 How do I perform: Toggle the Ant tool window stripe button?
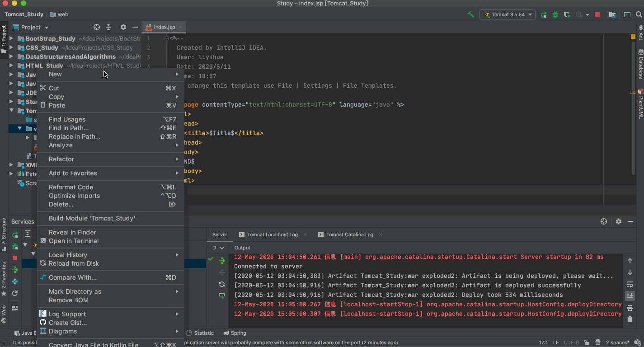pos(640,33)
